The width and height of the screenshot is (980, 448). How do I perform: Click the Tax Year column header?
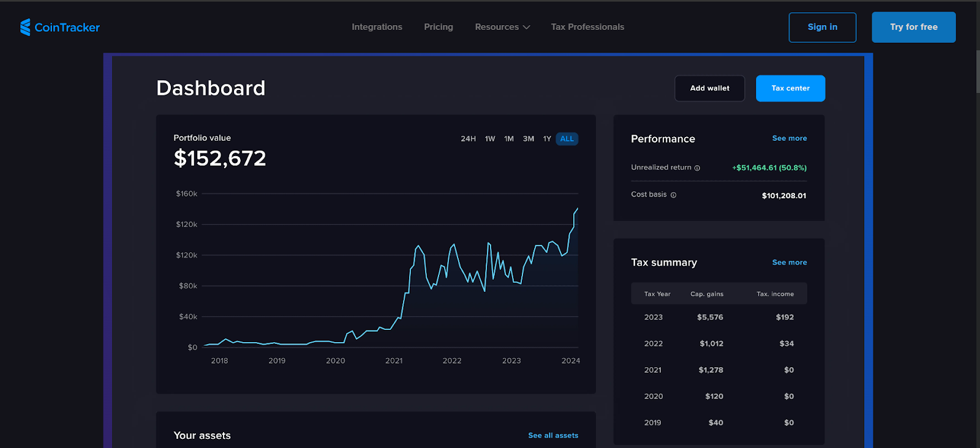[x=657, y=294]
